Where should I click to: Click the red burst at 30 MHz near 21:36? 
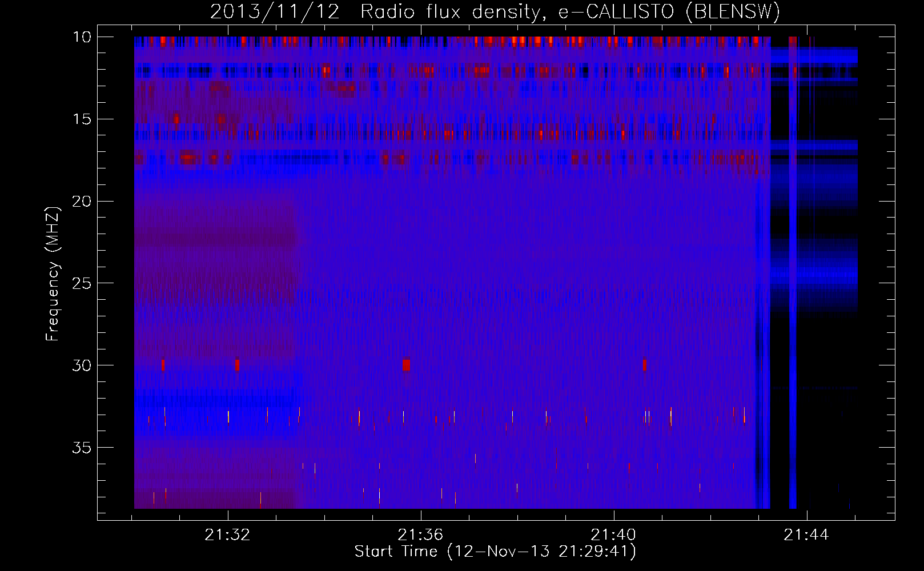406,365
